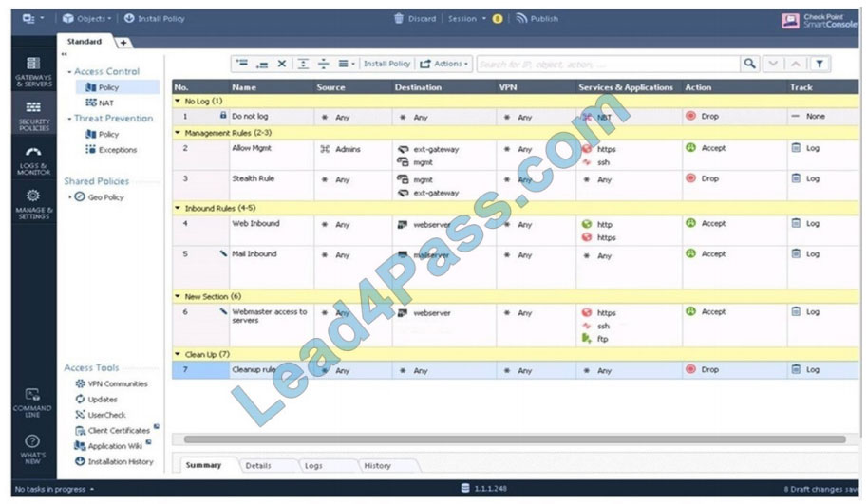
Task: Toggle the filter funnel icon
Action: [820, 65]
